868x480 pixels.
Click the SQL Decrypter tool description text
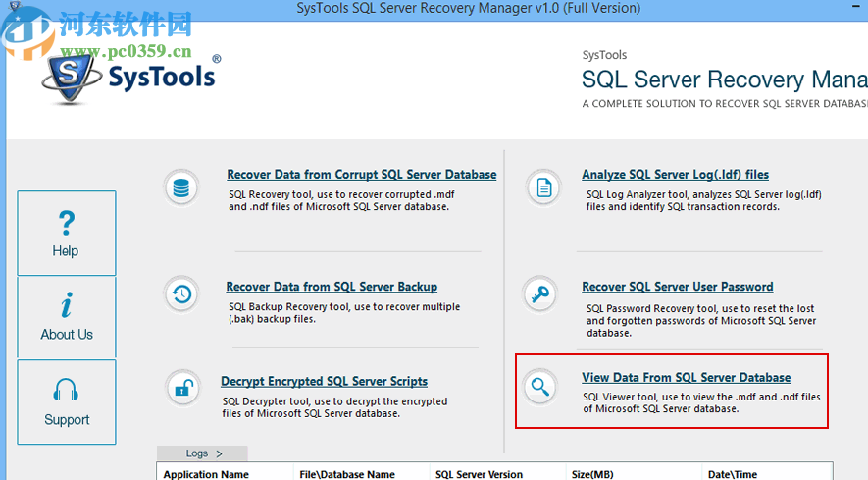[x=334, y=407]
